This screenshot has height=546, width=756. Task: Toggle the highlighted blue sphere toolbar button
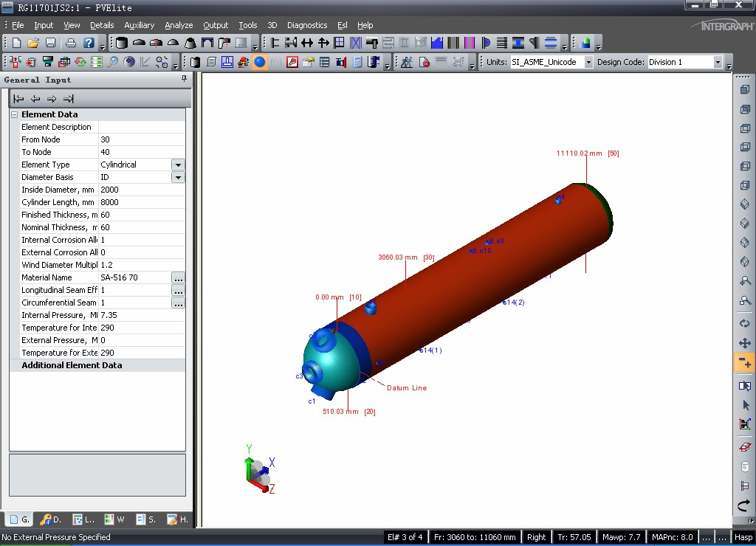coord(260,62)
